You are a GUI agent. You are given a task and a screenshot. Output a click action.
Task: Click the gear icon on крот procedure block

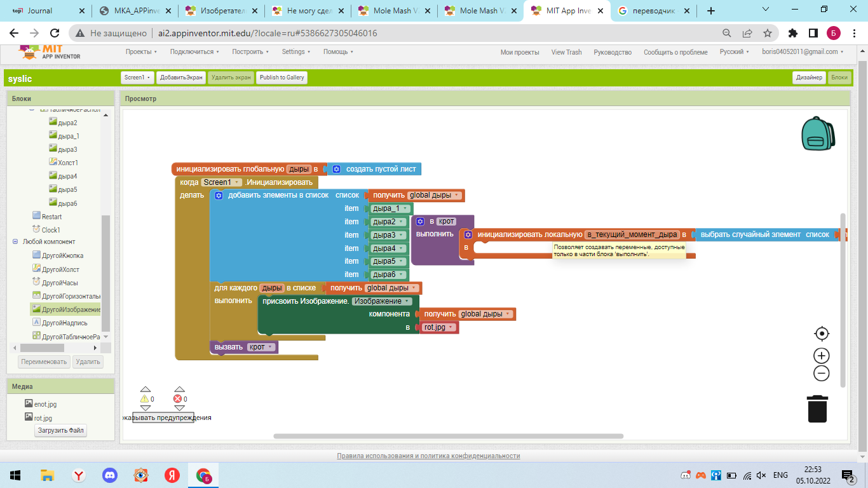tap(420, 221)
